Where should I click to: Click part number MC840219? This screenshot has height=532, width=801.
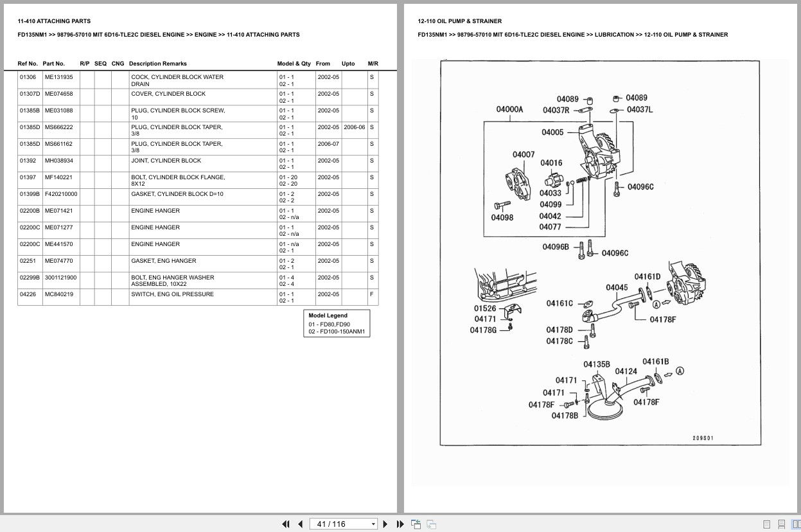[59, 294]
